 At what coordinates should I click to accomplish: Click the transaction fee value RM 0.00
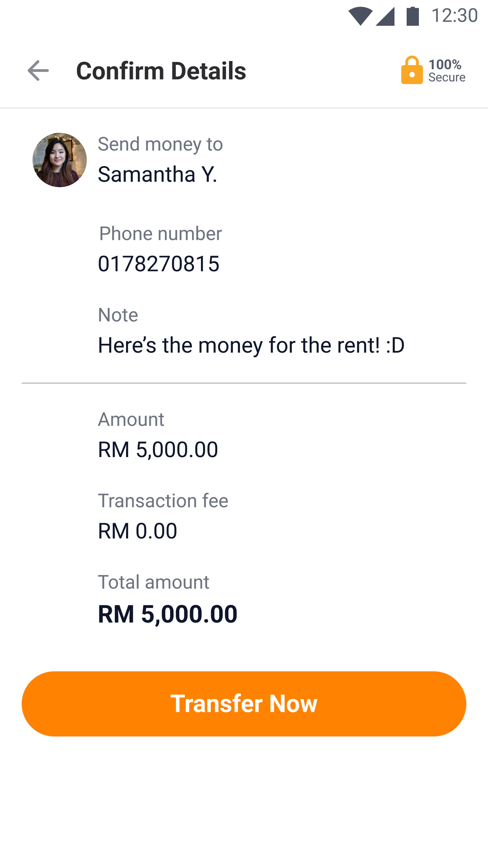[137, 531]
